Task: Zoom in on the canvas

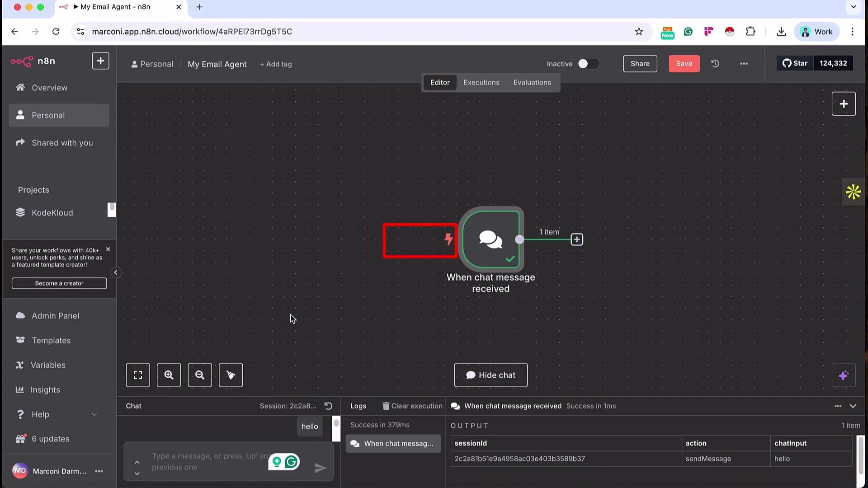Action: [169, 375]
